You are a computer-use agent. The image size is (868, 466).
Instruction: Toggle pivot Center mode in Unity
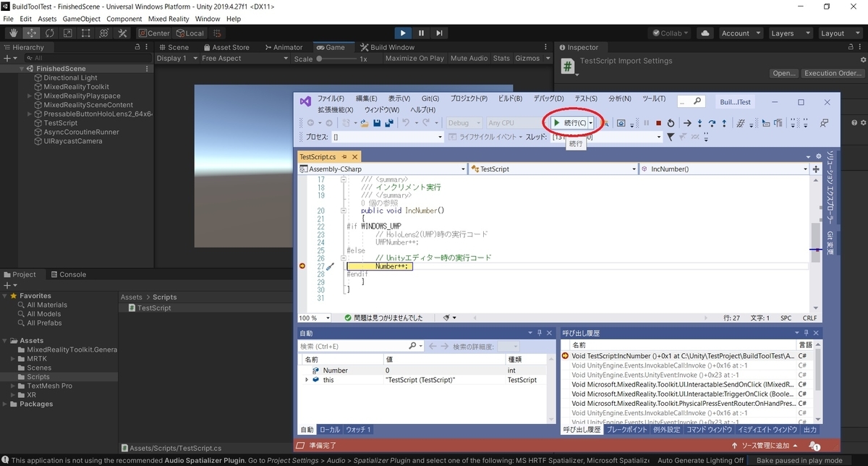[153, 33]
